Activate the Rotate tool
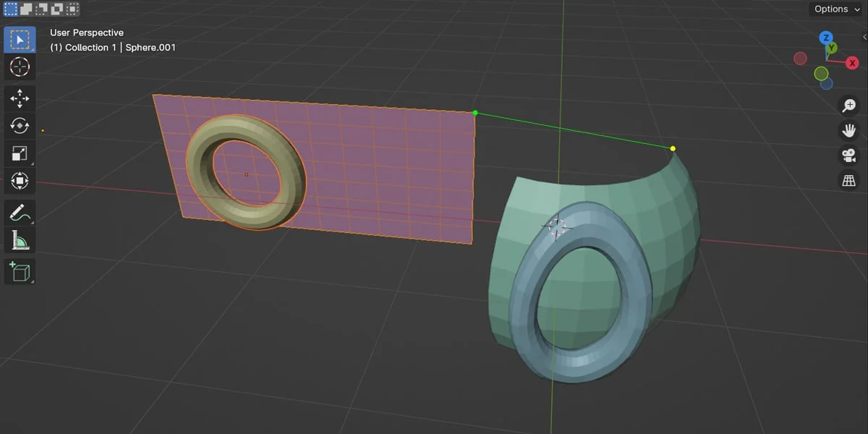 [20, 126]
